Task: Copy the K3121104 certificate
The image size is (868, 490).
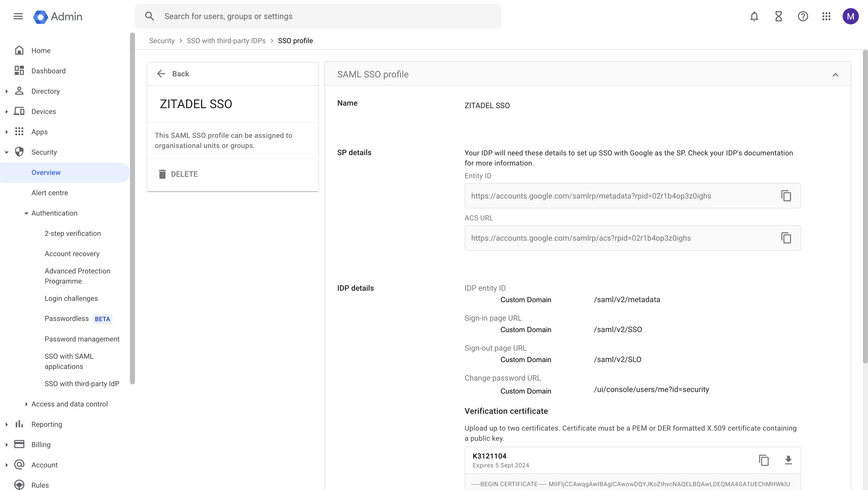Action: pyautogui.click(x=764, y=460)
